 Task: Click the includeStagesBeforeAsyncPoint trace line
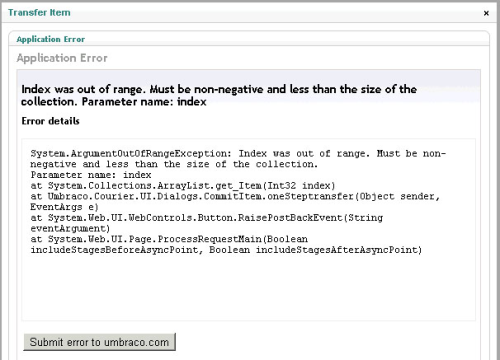(x=226, y=250)
